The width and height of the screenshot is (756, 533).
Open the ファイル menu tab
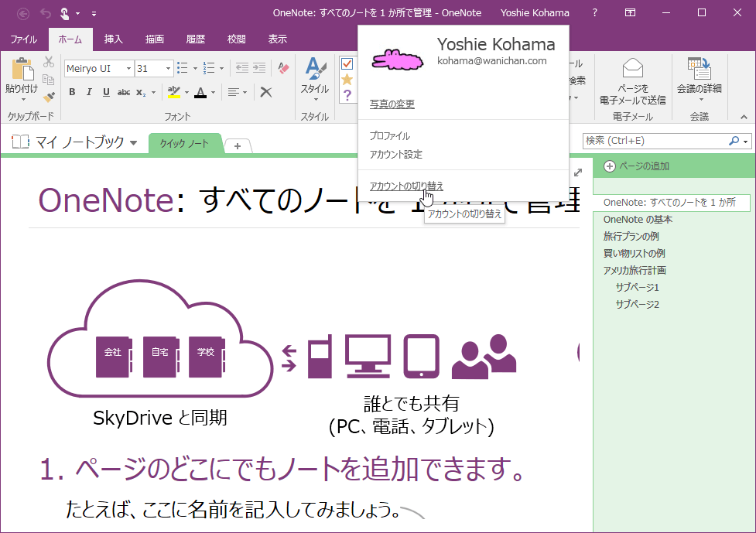coord(24,39)
